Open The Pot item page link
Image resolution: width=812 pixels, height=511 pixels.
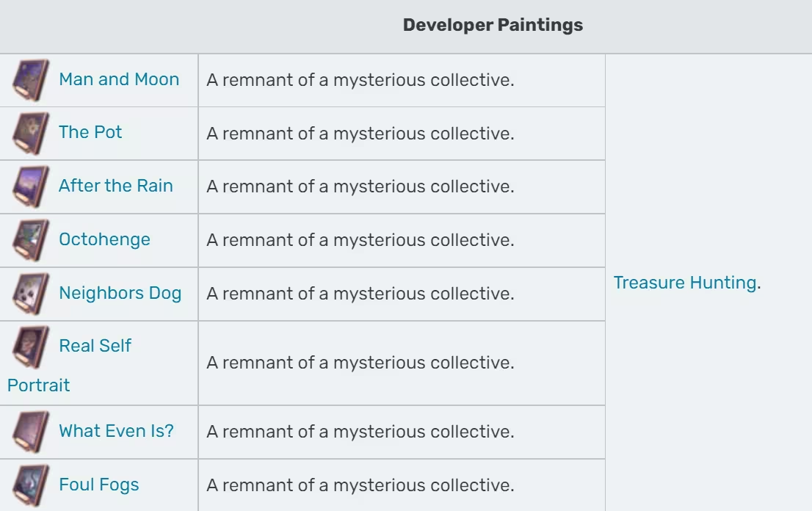(x=90, y=132)
